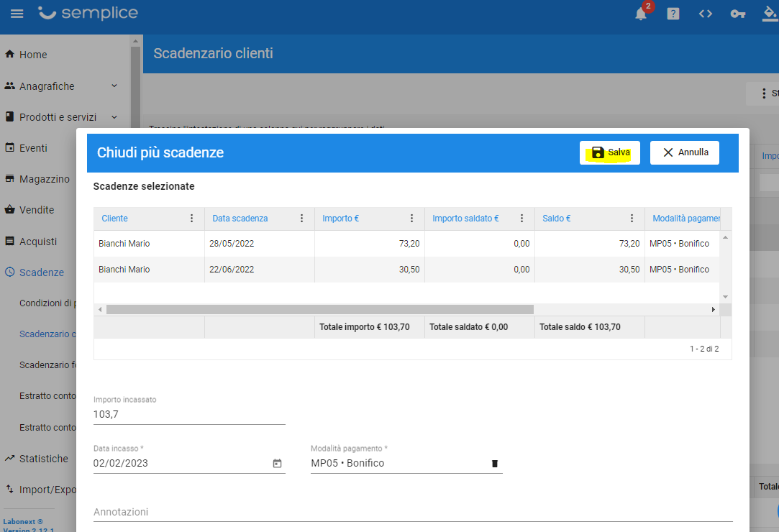Sort by Cliente column header
Image resolution: width=779 pixels, height=532 pixels.
(115, 218)
